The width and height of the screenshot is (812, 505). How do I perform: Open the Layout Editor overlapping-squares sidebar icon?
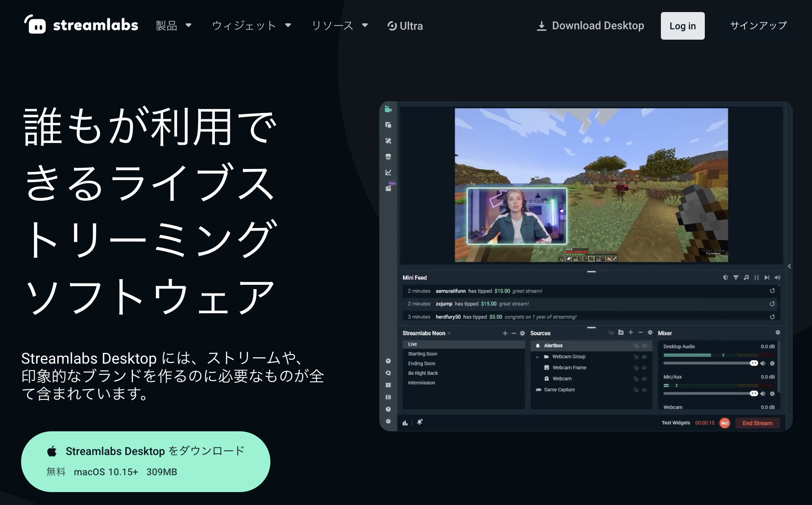point(388,125)
